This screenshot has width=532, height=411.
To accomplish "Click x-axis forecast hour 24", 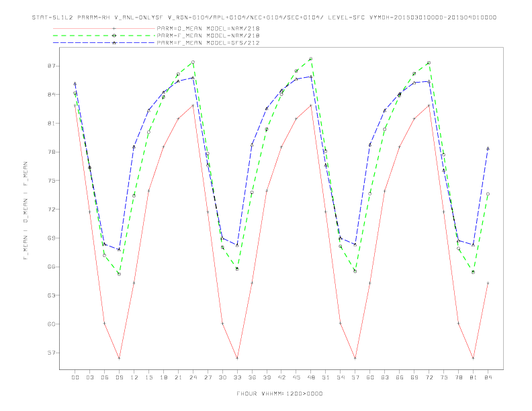I will point(193,377).
